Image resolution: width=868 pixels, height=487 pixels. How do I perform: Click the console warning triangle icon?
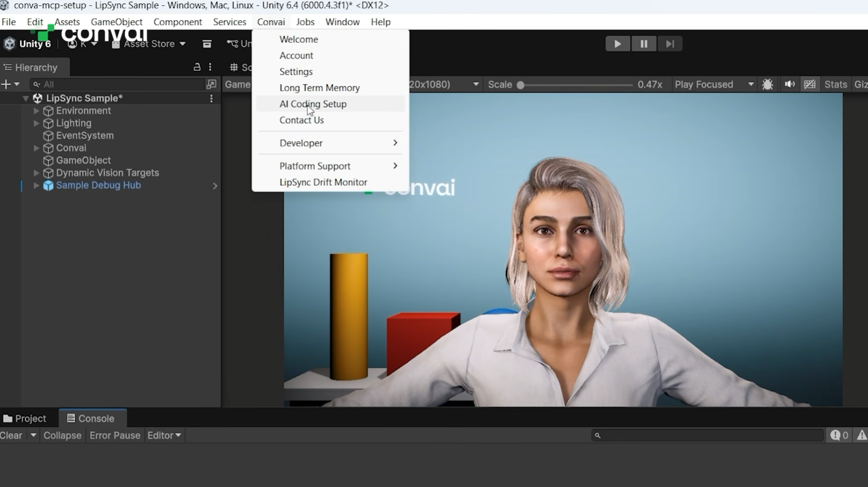[x=862, y=435]
